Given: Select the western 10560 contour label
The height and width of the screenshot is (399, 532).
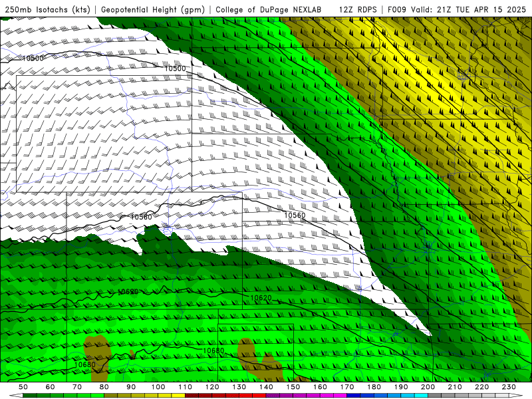Looking at the screenshot, I should pyautogui.click(x=141, y=217).
